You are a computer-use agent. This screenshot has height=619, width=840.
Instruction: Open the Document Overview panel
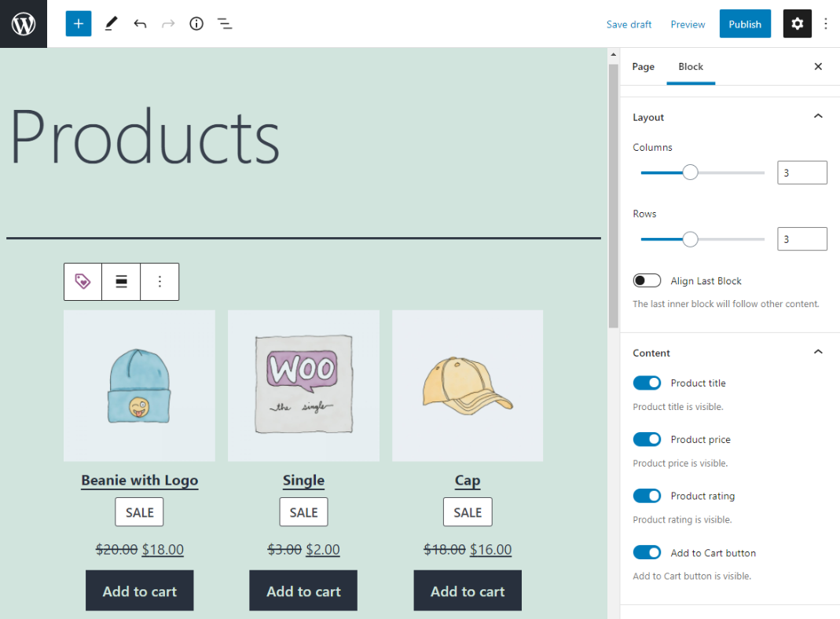225,24
